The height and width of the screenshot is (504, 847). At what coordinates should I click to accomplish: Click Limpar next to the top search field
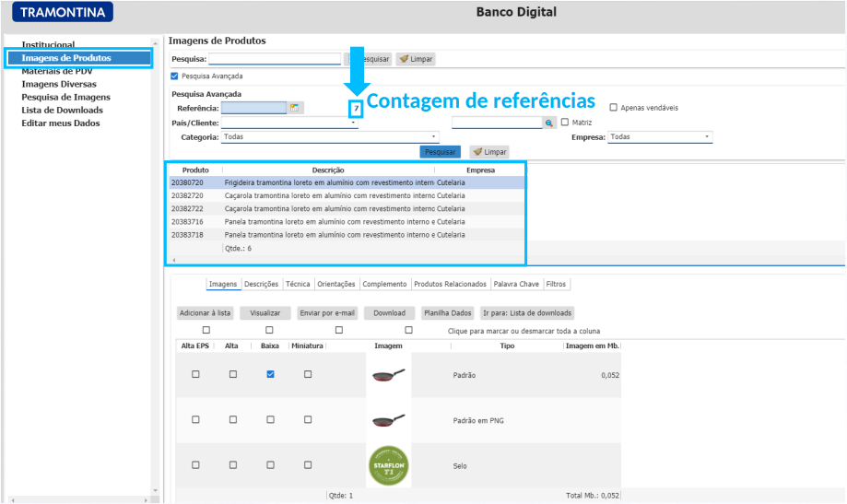point(416,59)
